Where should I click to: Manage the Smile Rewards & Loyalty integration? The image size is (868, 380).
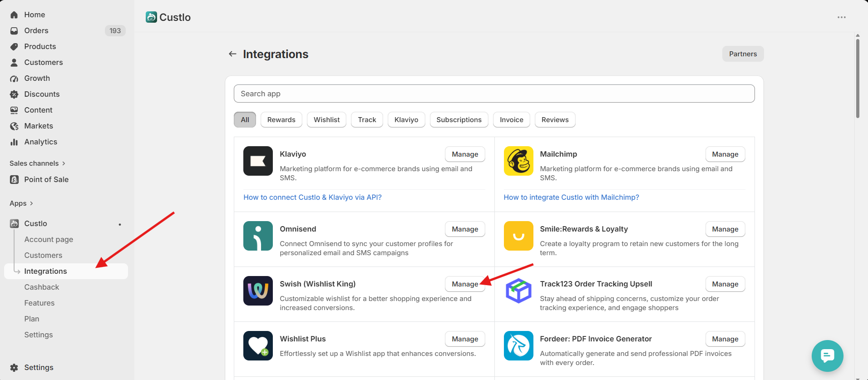tap(725, 229)
